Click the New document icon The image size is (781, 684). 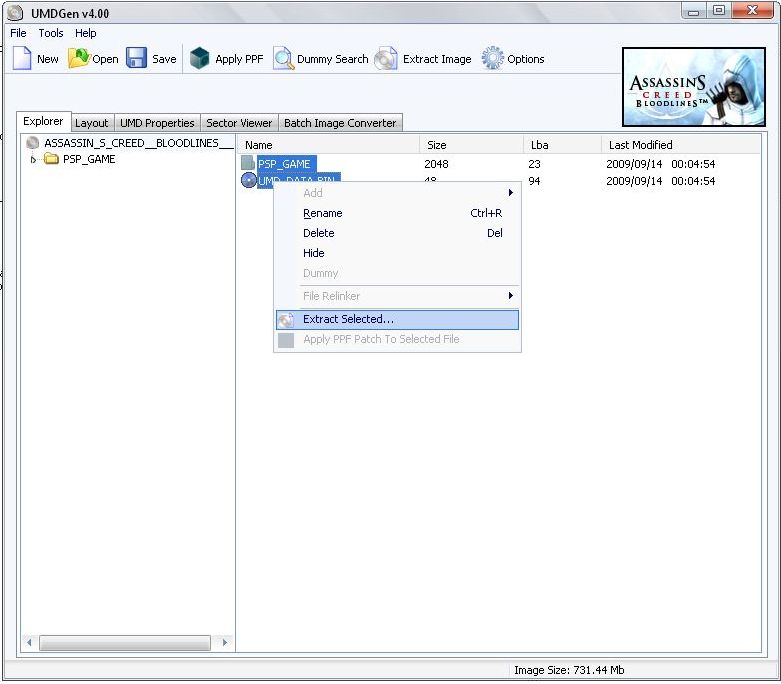click(21, 58)
